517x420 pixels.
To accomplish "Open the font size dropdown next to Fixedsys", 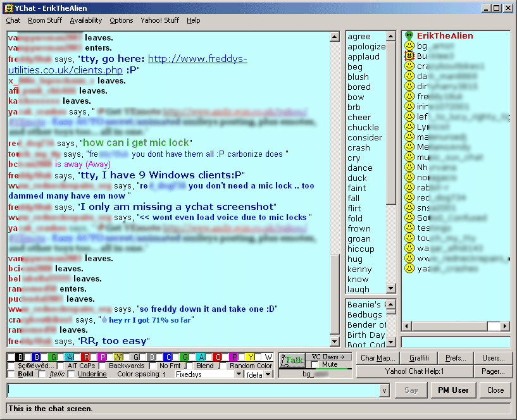I will click(x=268, y=374).
